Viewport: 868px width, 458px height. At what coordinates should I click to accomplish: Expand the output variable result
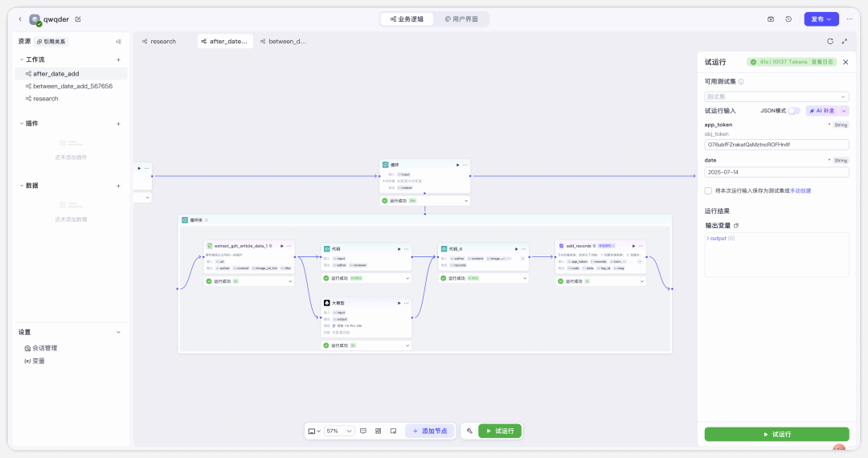click(707, 239)
